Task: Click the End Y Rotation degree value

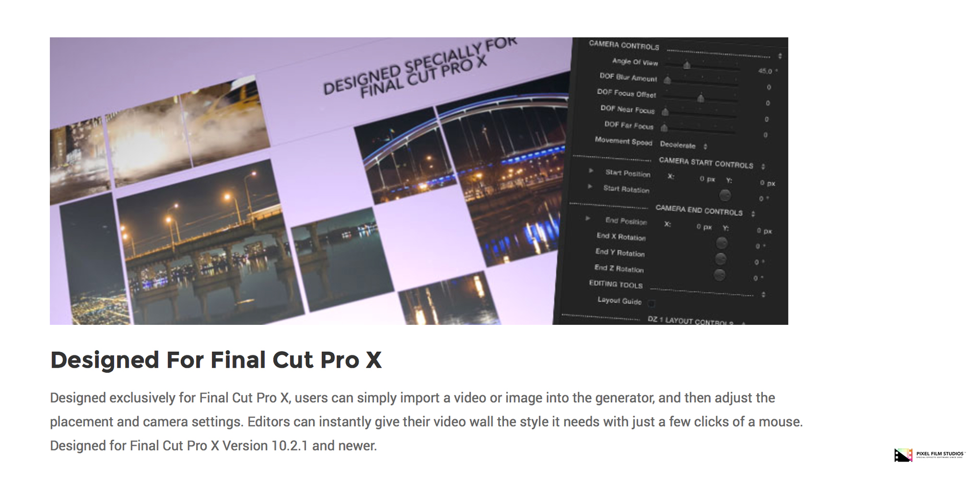Action: coord(759,262)
